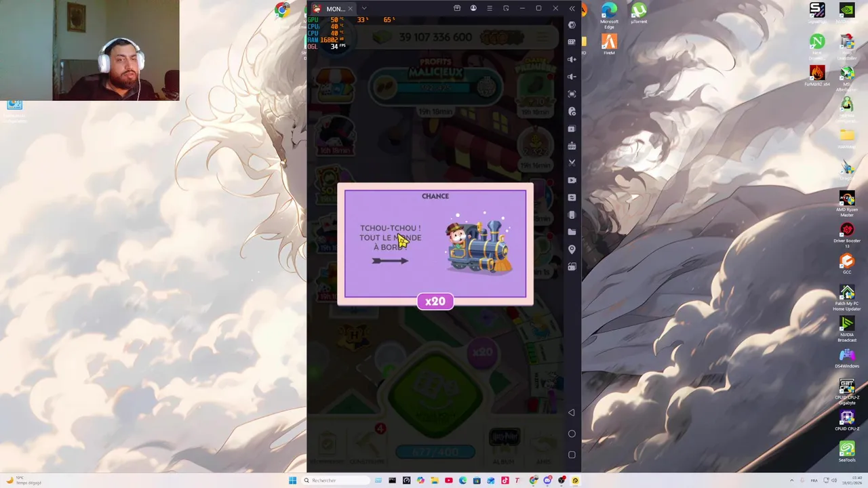Open the YouTube icon on the taskbar
The width and height of the screenshot is (868, 488).
pyautogui.click(x=449, y=481)
